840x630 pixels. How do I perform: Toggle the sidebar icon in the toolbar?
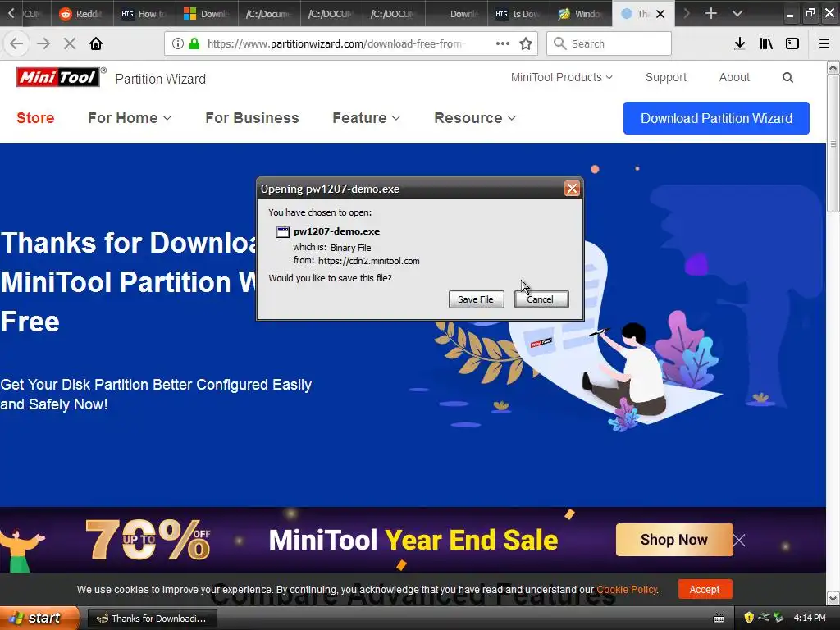tap(792, 43)
